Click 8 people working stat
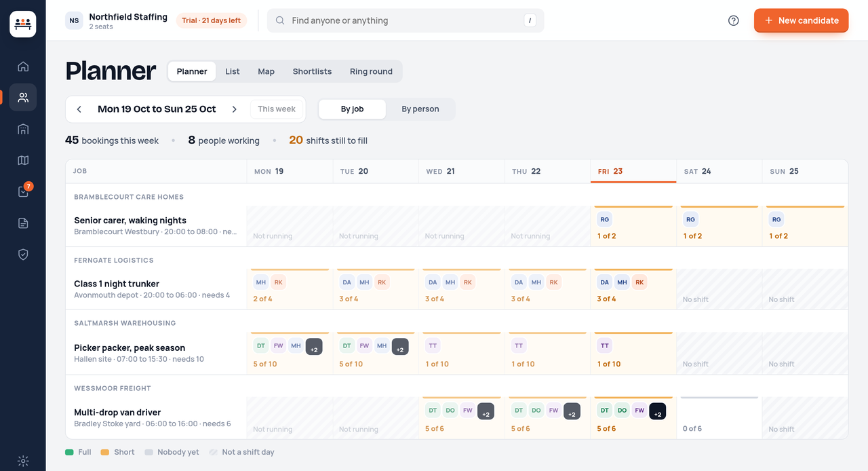Image resolution: width=868 pixels, height=471 pixels. [x=224, y=140]
